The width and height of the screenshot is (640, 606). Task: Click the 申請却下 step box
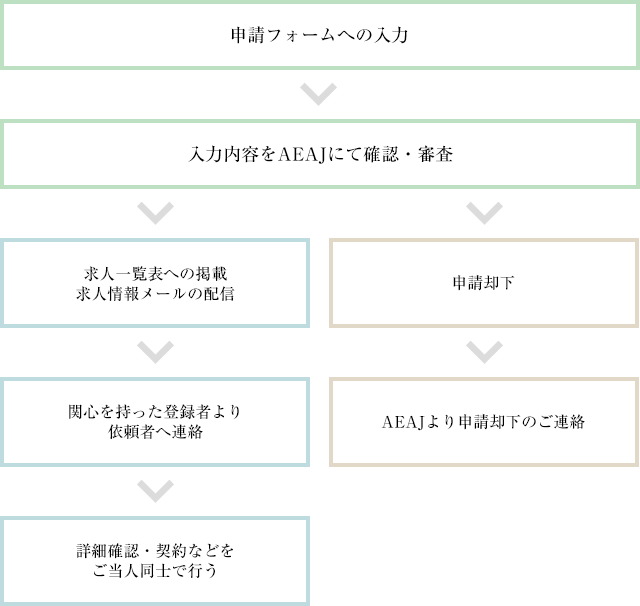[484, 283]
